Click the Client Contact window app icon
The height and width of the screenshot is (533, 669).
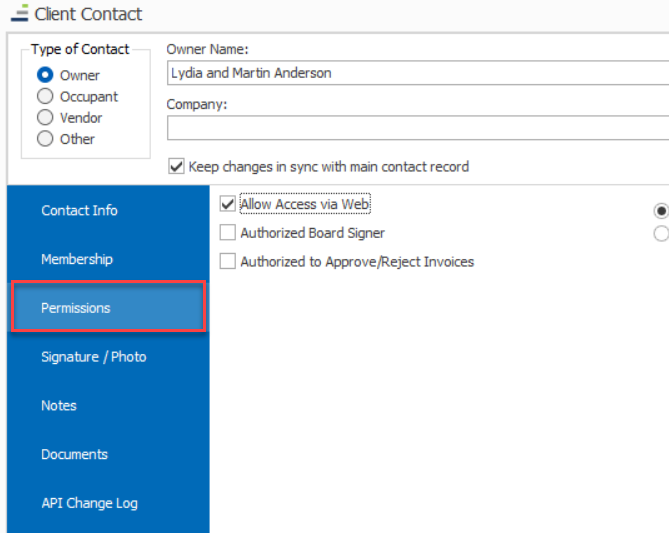coord(20,13)
